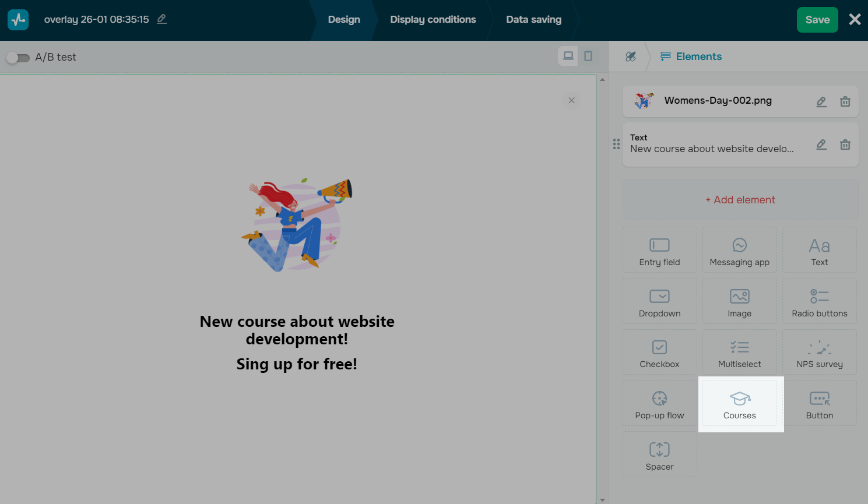The image size is (868, 504).
Task: Add a Radio buttons element
Action: 820,301
